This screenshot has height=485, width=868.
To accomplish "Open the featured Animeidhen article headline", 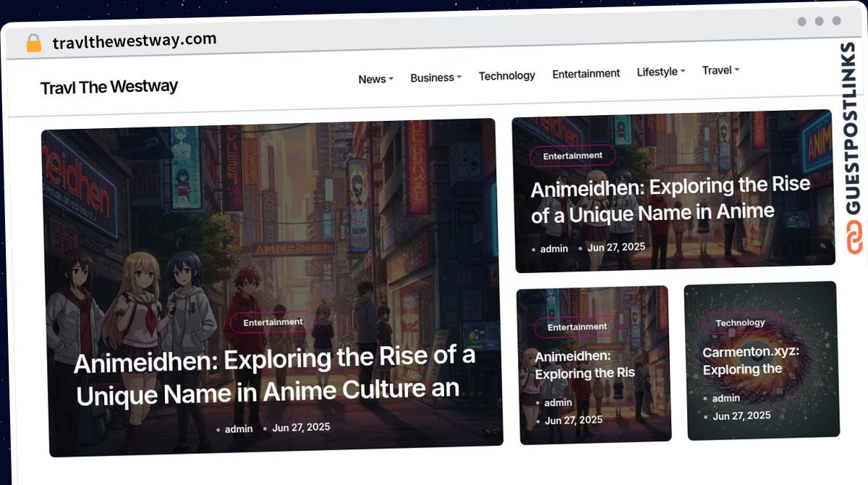I will pos(273,375).
